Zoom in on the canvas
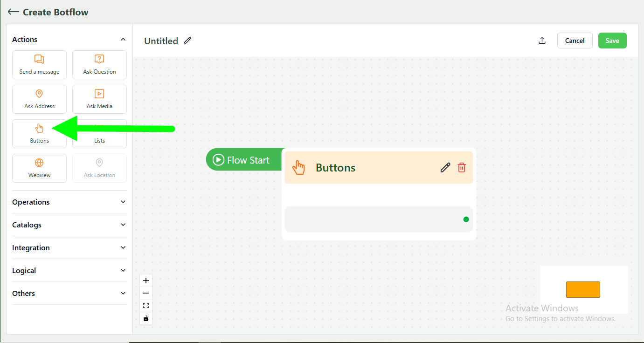 click(145, 280)
